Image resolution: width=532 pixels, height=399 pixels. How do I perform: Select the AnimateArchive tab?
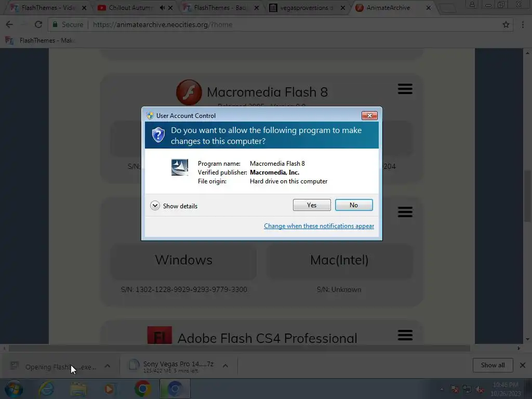(388, 7)
